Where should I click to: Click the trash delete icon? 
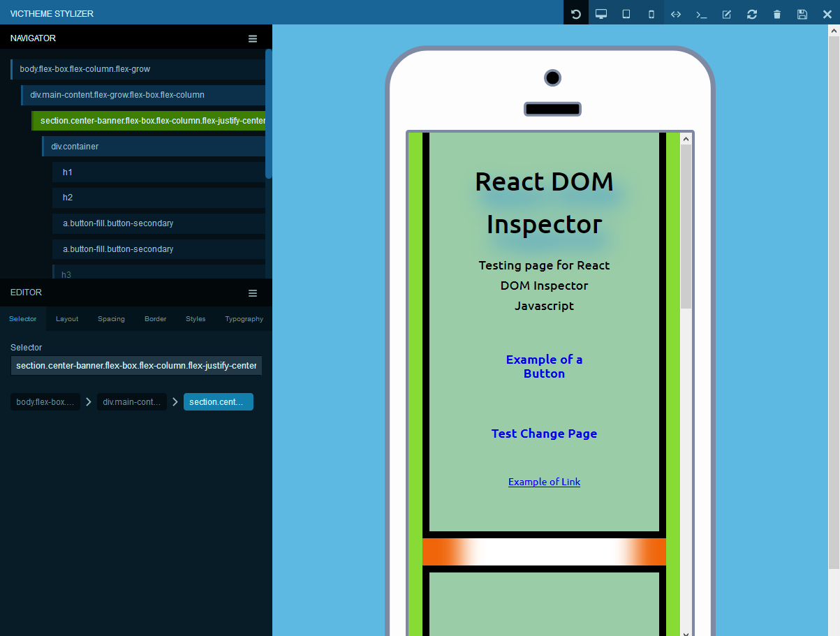[777, 14]
